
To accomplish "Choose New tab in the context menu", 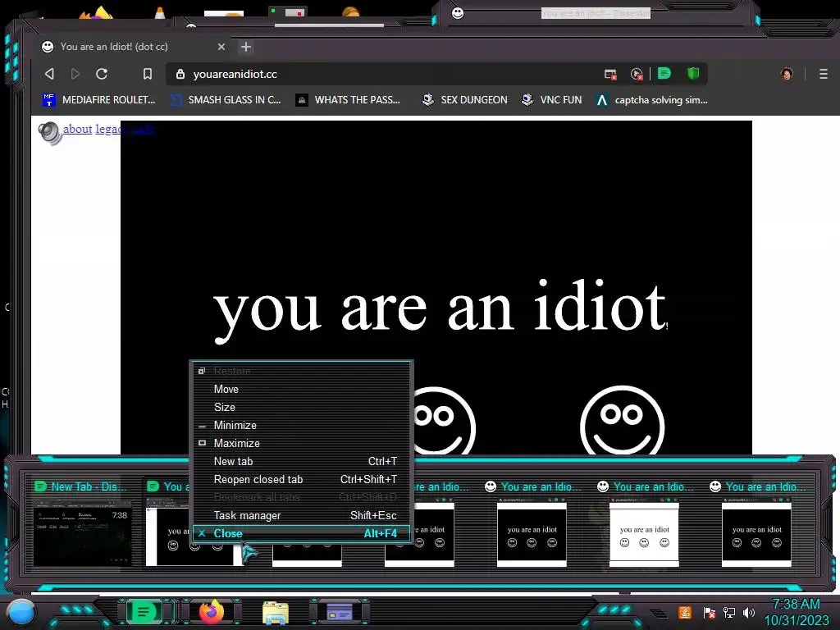I will pos(302,461).
